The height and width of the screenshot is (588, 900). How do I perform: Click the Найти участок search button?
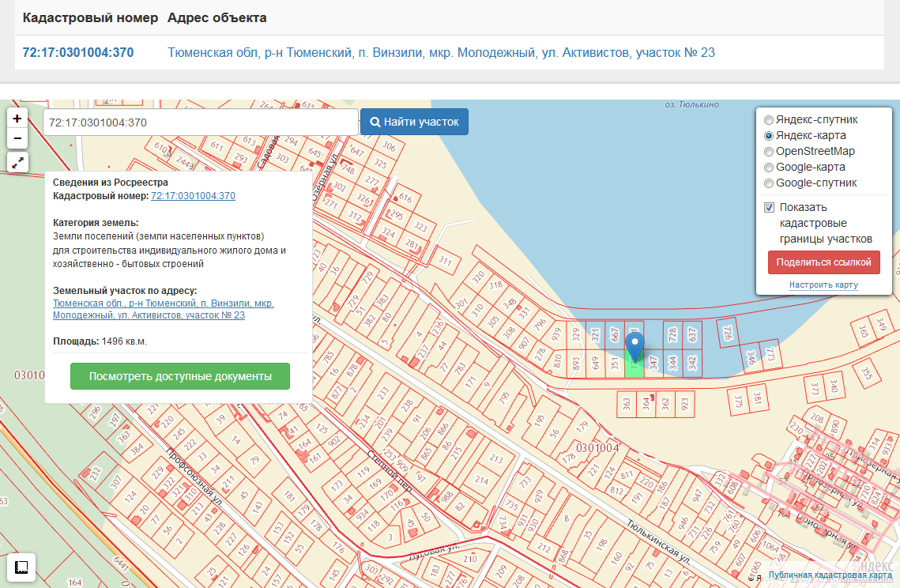[x=414, y=122]
